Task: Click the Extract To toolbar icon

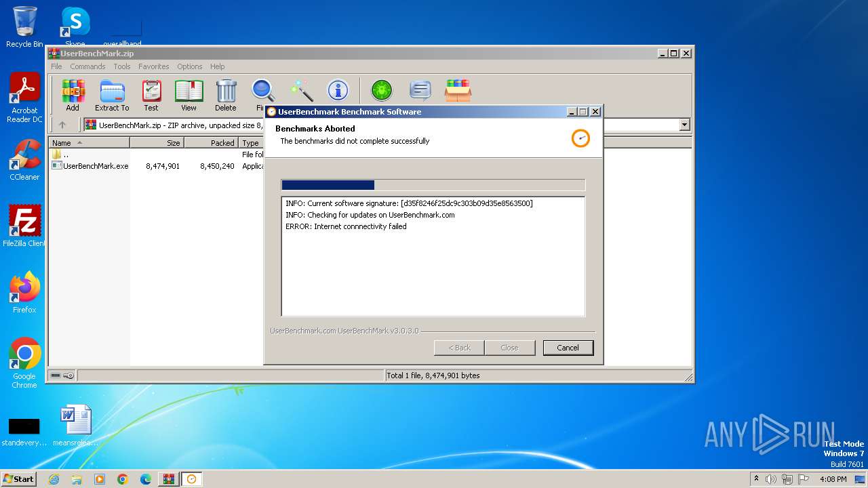Action: pos(112,95)
